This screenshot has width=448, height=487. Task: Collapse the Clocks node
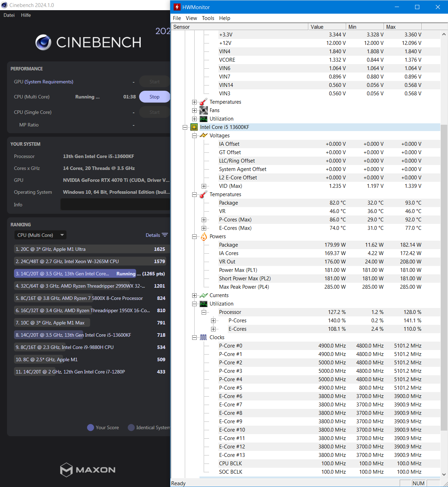point(194,337)
